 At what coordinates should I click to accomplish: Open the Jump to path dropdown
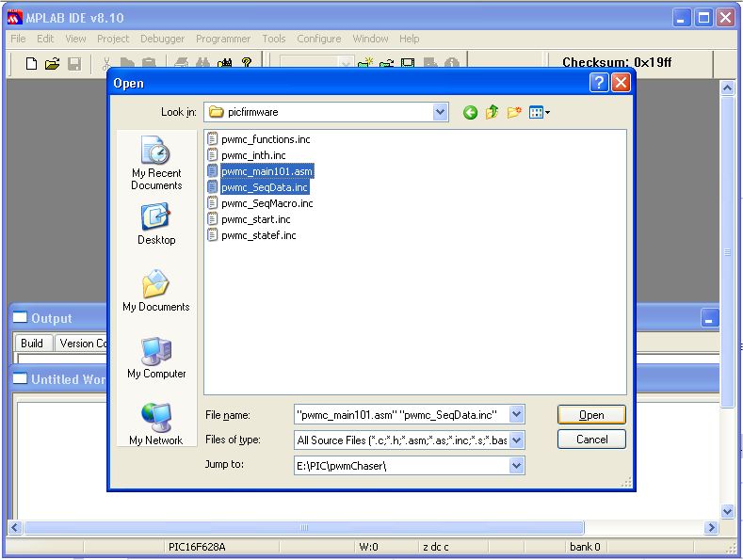(516, 465)
